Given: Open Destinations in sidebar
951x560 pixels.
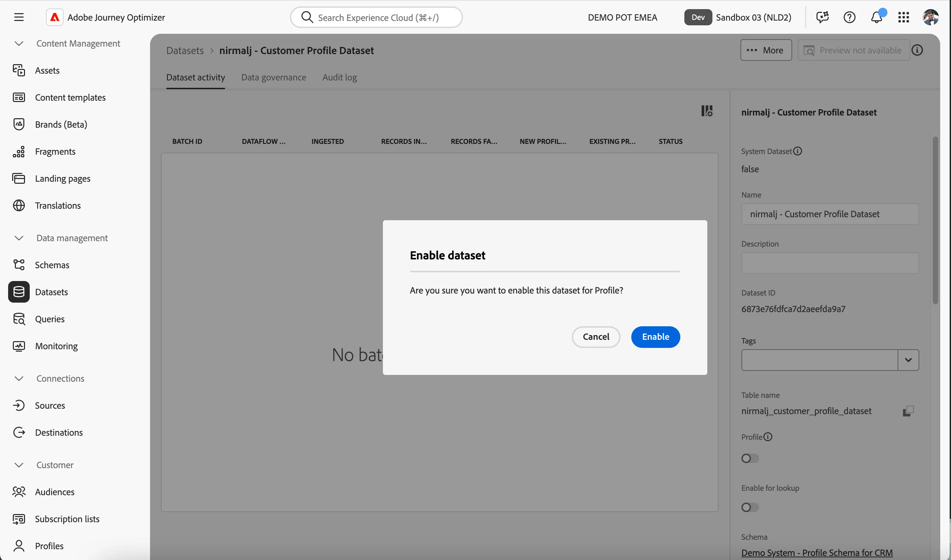Looking at the screenshot, I should [59, 432].
